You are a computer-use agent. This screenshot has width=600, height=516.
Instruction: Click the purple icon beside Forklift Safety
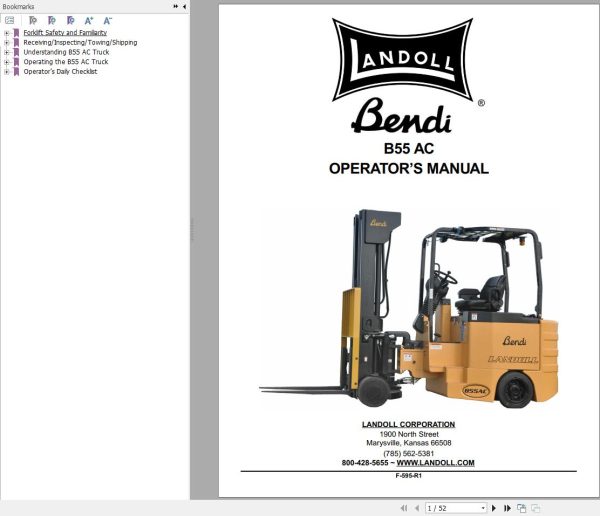tap(16, 33)
